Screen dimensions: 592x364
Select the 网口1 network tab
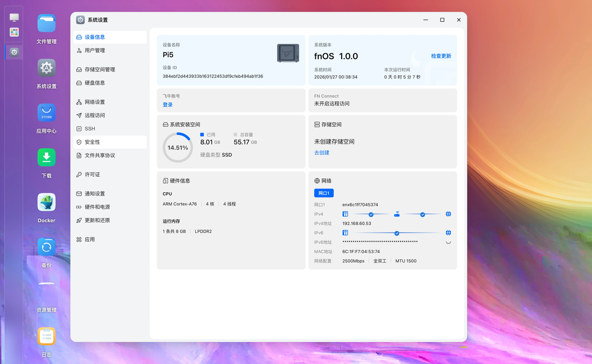click(323, 193)
